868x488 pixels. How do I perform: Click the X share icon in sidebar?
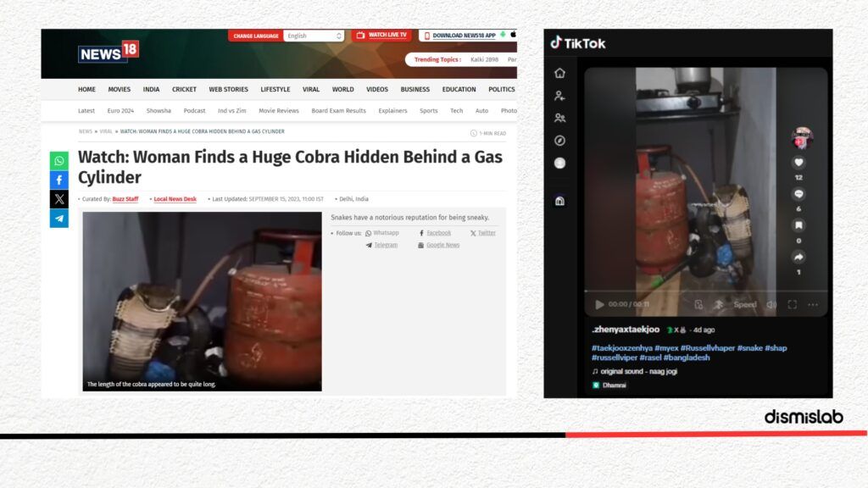tap(59, 199)
